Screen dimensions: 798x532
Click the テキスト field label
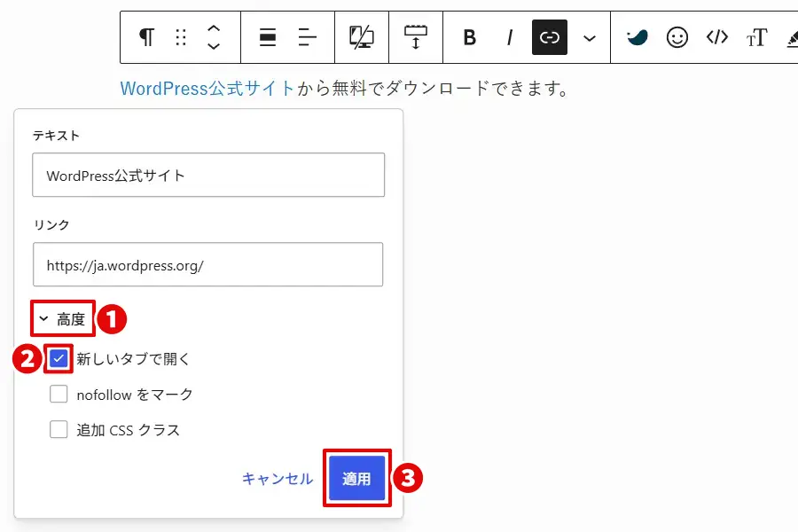56,136
